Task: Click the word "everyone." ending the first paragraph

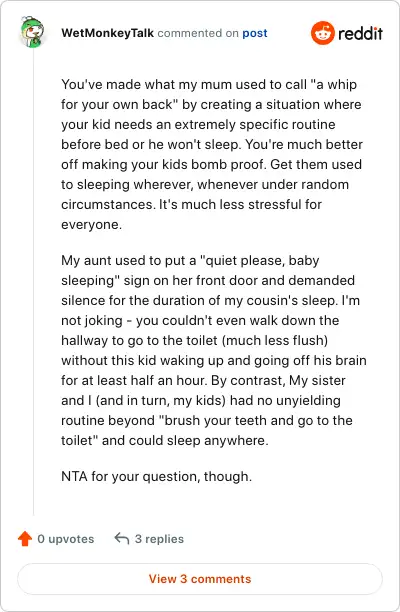Action: [91, 225]
